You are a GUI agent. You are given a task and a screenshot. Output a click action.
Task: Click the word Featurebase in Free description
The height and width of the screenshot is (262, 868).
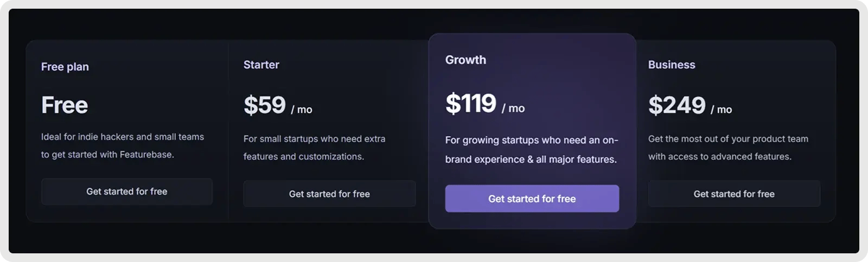pos(146,155)
